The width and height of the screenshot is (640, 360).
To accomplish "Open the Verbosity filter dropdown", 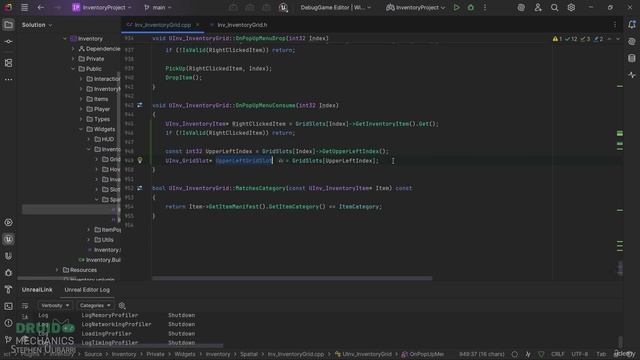I will (x=55, y=305).
